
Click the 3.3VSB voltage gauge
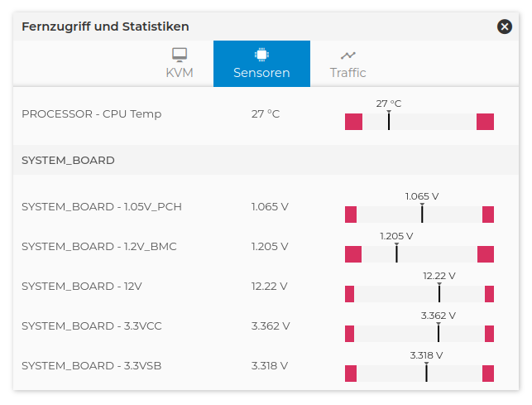click(419, 374)
